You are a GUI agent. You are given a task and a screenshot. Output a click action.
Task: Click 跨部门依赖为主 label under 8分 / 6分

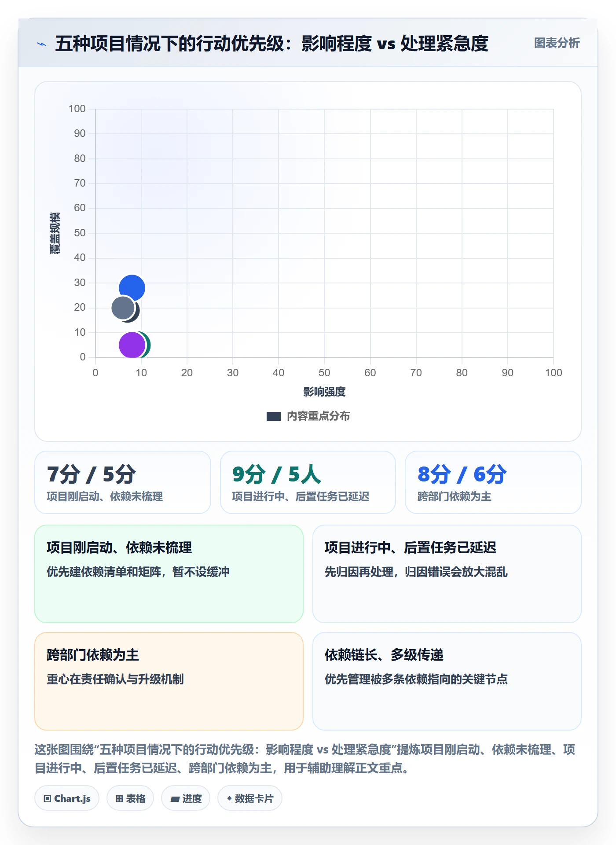[454, 497]
